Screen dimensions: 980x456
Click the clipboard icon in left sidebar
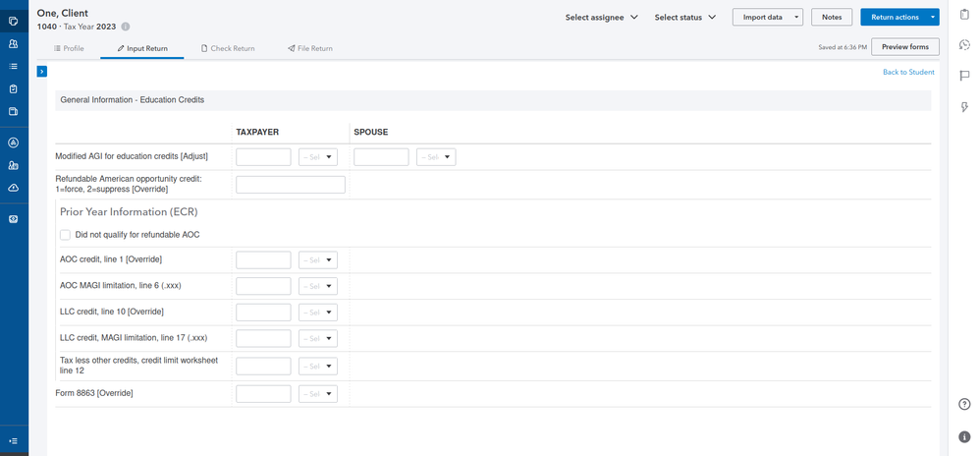[14, 88]
